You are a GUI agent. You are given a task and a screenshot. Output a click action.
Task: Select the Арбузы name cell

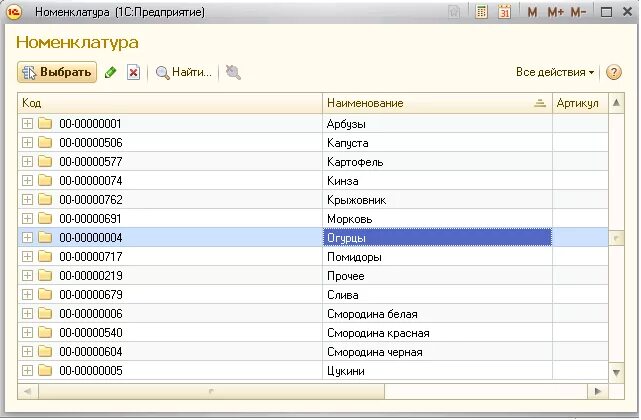pos(437,124)
